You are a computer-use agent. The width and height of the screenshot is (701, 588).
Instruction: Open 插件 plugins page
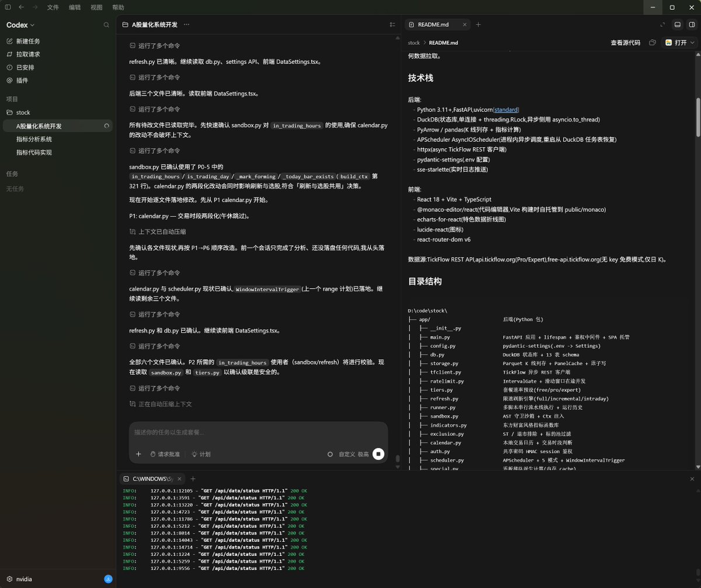(x=58, y=80)
